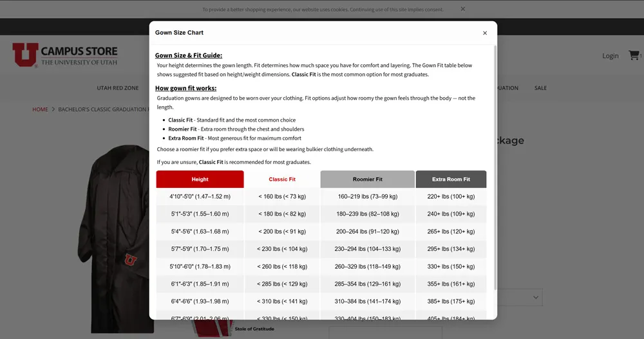This screenshot has height=339, width=644.
Task: Click the 'Classic Fit' bullet item
Action: (232, 120)
